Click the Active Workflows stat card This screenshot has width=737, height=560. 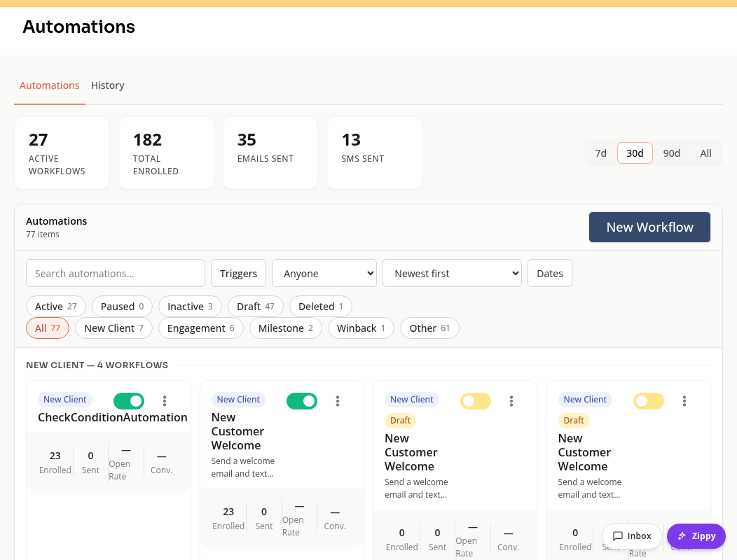pos(62,153)
